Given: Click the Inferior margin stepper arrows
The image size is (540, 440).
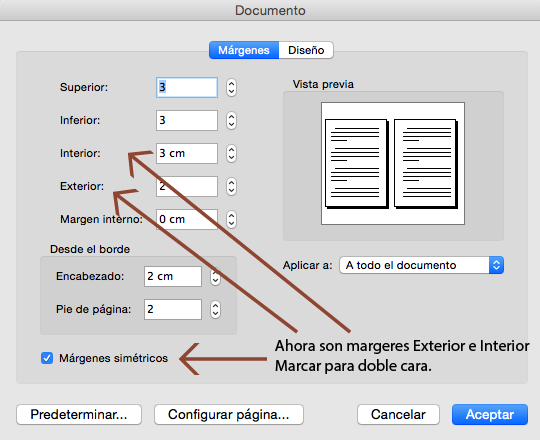Looking at the screenshot, I should [231, 121].
